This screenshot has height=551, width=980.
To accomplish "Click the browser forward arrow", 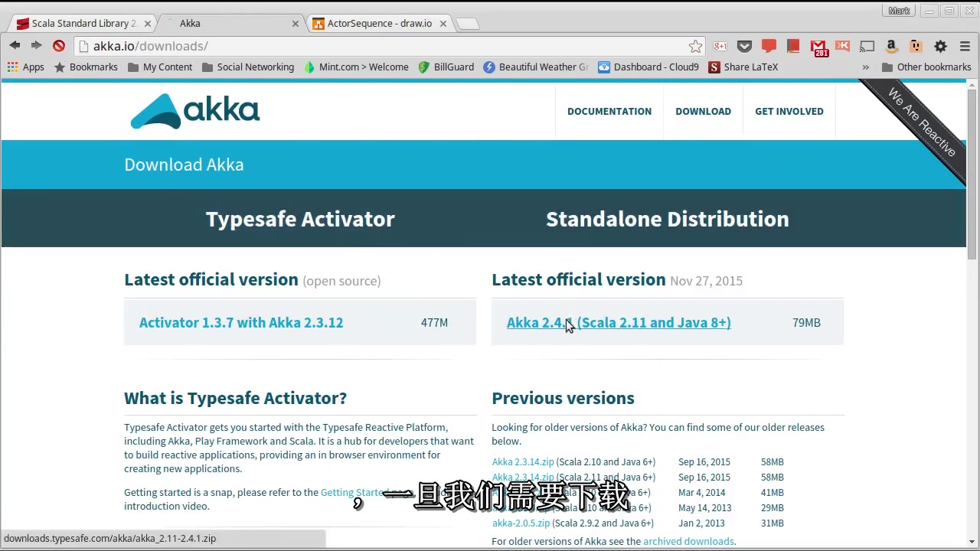I will click(36, 46).
